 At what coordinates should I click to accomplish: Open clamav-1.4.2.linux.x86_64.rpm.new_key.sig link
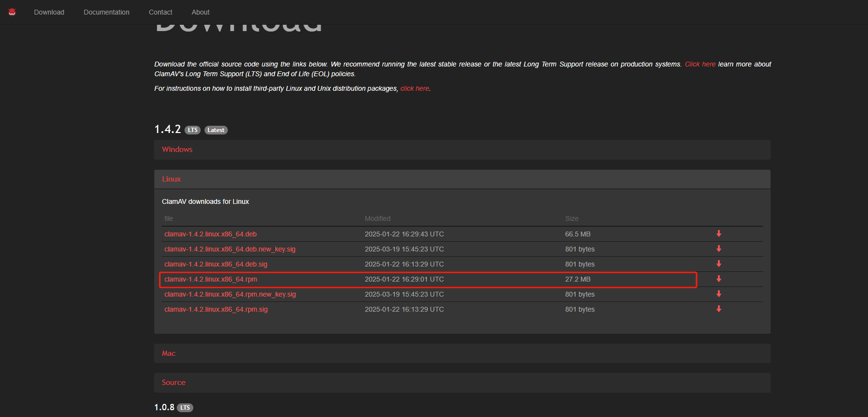(x=230, y=294)
